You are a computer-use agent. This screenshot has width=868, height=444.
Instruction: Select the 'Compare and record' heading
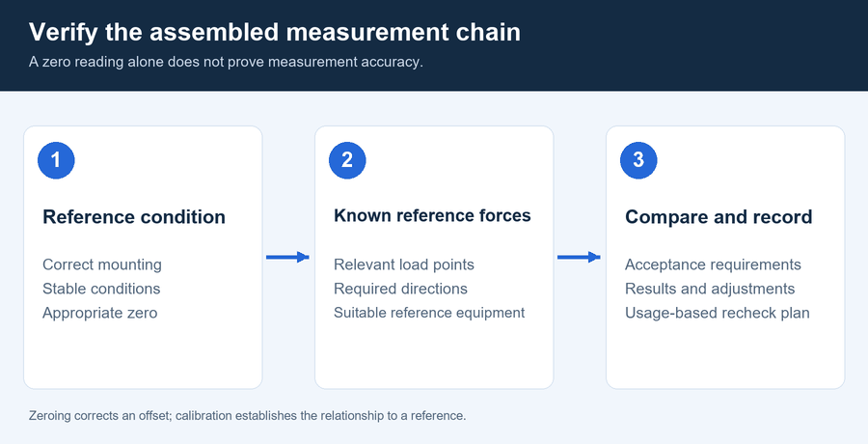(x=719, y=217)
